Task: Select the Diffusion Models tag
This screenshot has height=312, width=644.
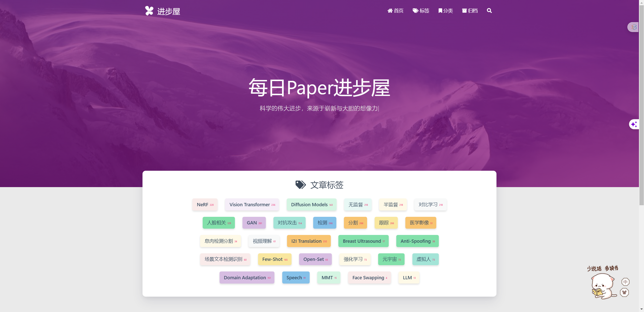Action: point(312,205)
